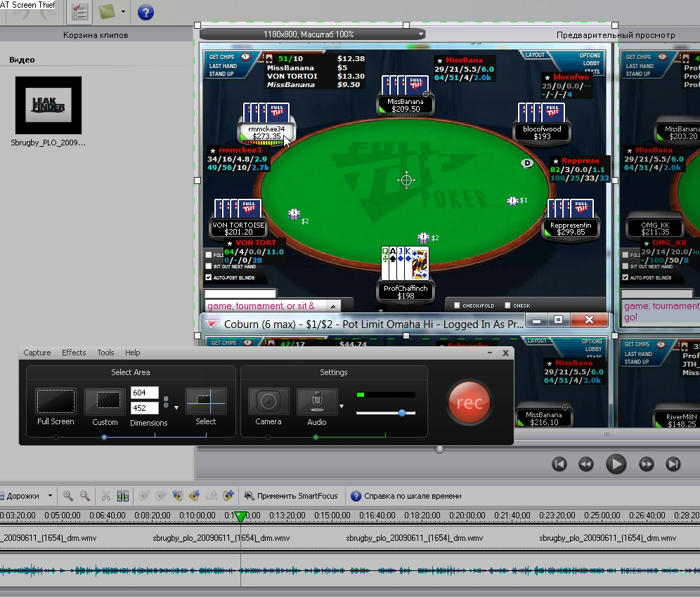Open the Effects menu in recorder
The image size is (700, 597).
tap(74, 353)
